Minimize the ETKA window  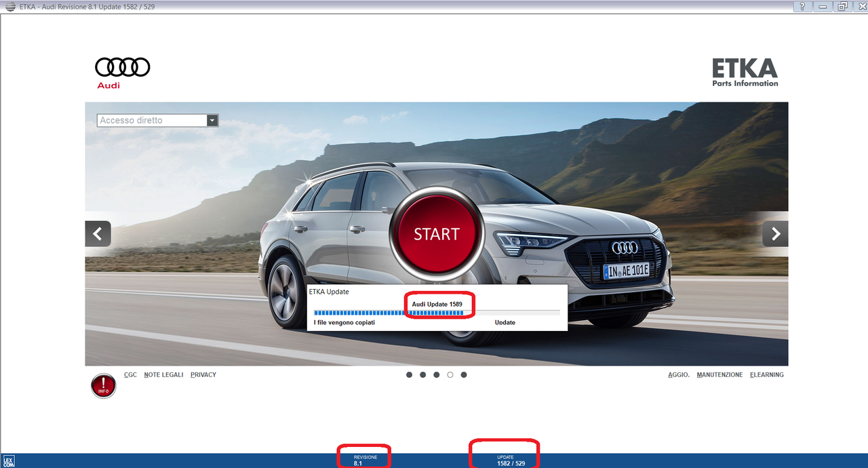click(x=823, y=6)
